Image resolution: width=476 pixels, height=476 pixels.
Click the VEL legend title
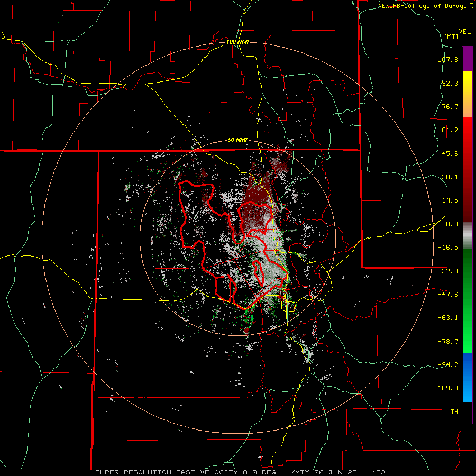tap(464, 32)
